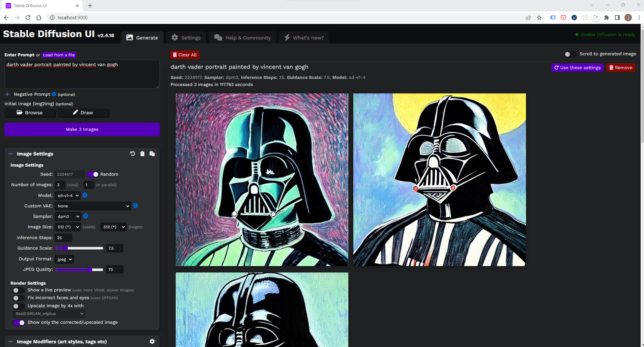Switch to the Settings tab

pos(186,38)
